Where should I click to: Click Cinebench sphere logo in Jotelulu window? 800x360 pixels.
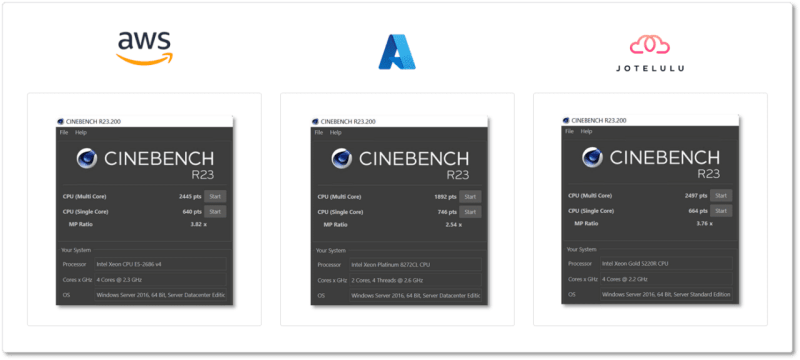tap(592, 157)
